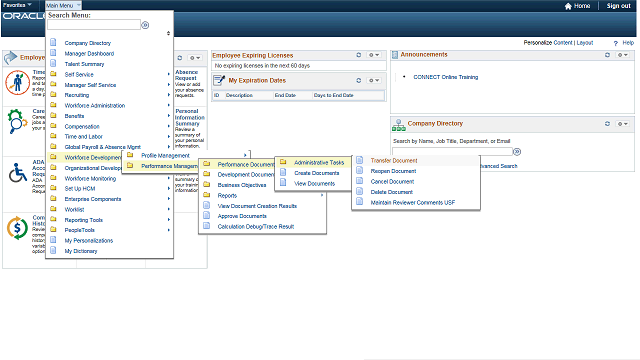Open Calculation Debug/Trace Result entry
640x360 pixels.
pos(256,227)
